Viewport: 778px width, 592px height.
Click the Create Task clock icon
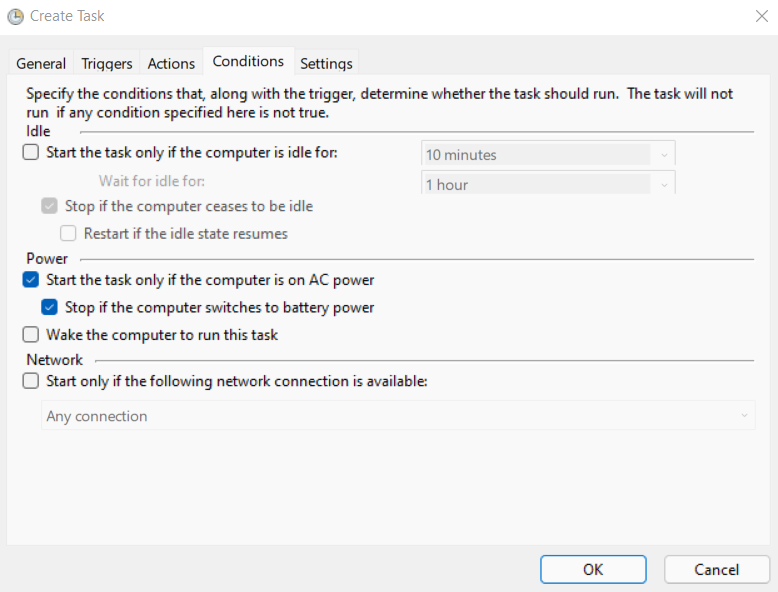click(15, 16)
